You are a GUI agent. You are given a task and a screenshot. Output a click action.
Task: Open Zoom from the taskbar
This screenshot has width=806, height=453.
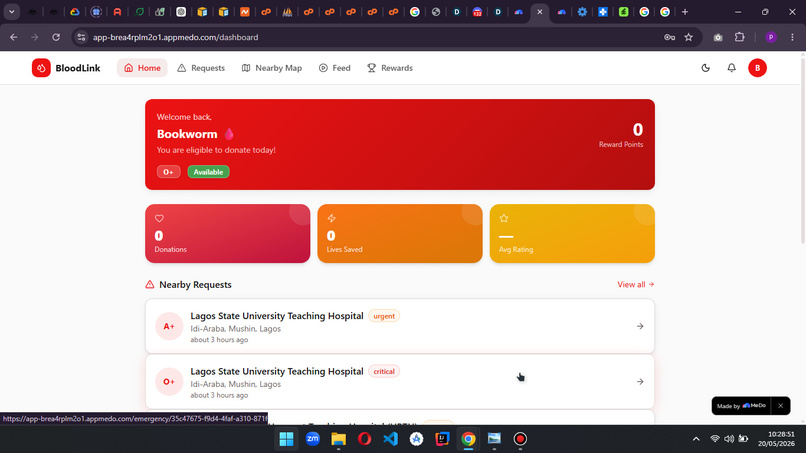click(313, 439)
